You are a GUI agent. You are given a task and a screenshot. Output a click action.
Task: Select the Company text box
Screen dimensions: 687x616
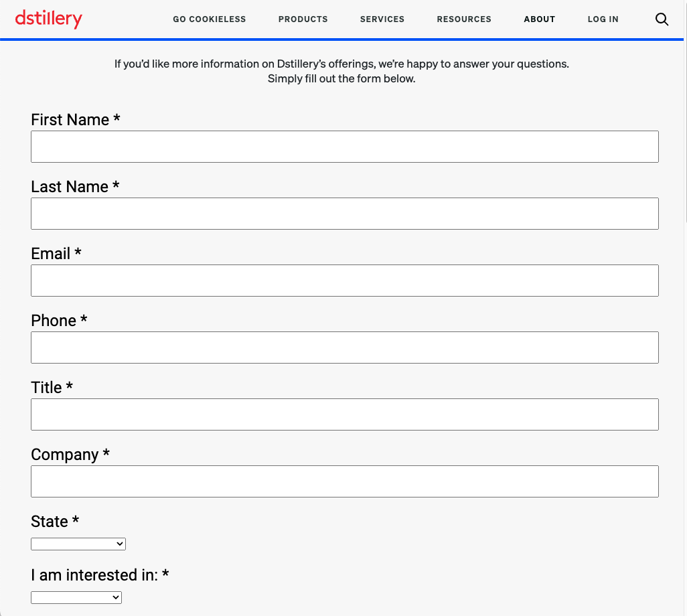[344, 481]
